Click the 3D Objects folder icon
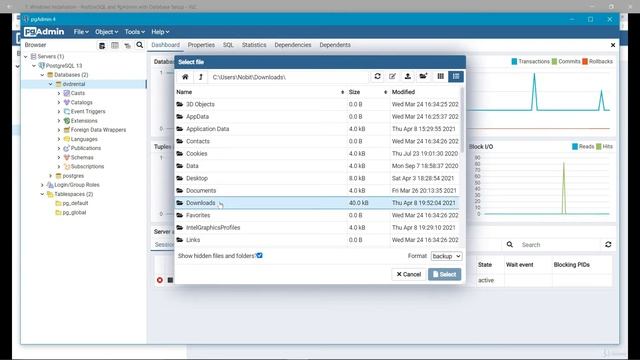640x360 pixels. click(x=180, y=104)
